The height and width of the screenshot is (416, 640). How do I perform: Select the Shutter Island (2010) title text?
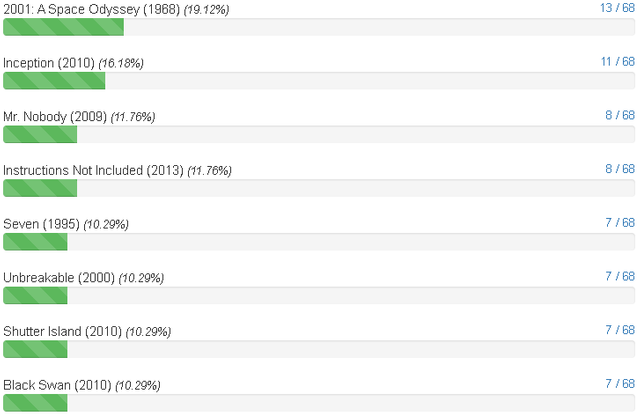click(x=62, y=331)
